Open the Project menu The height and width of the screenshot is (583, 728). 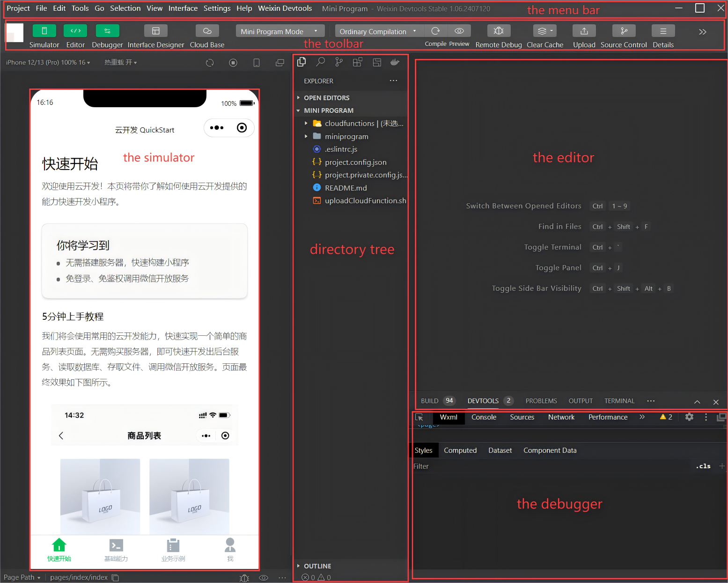click(x=18, y=8)
